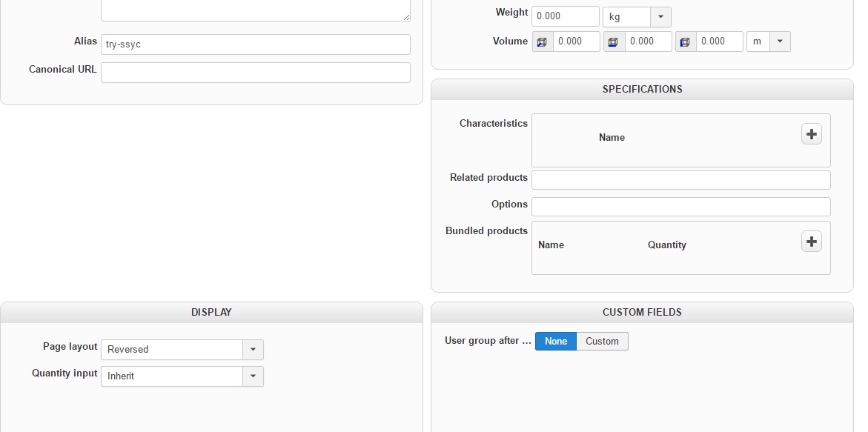Set User group after purchase to None
The width and height of the screenshot is (868, 432).
coord(555,342)
